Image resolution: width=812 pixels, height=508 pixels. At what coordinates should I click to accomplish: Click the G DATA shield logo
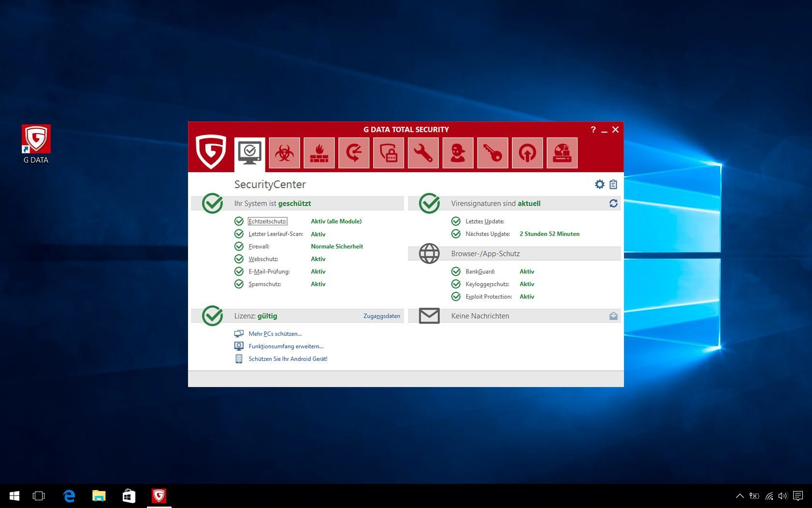click(x=211, y=151)
